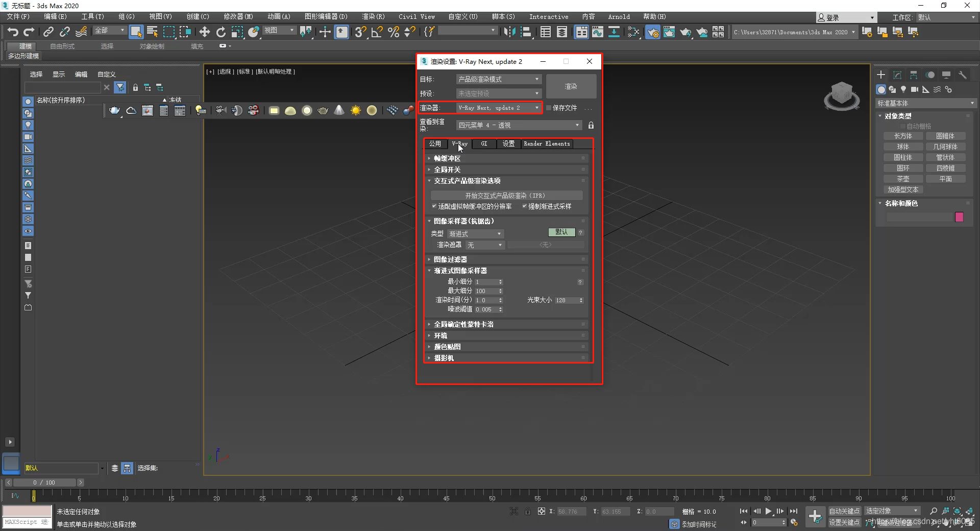Open the 渲染遮罩 dropdown
The image size is (980, 531).
pyautogui.click(x=485, y=245)
